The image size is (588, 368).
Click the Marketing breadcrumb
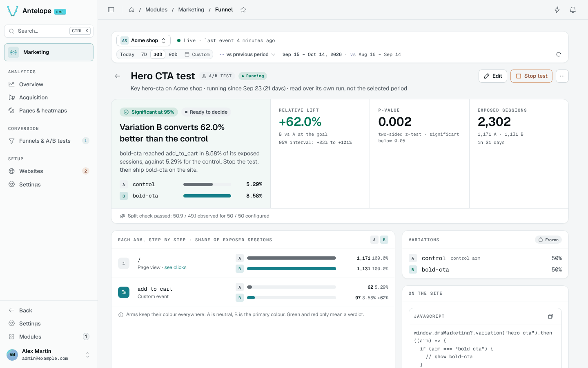click(191, 10)
